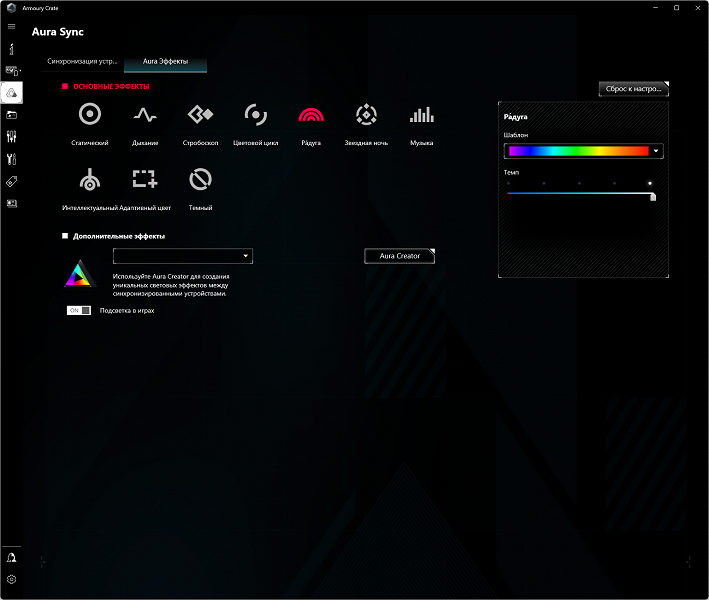709x600 pixels.
Task: Pick the Smart (Интеллектуальный) effect icon
Action: (90, 180)
